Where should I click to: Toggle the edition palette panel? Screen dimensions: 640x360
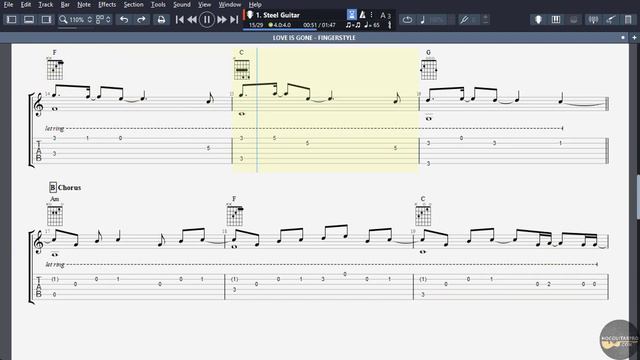point(11,20)
